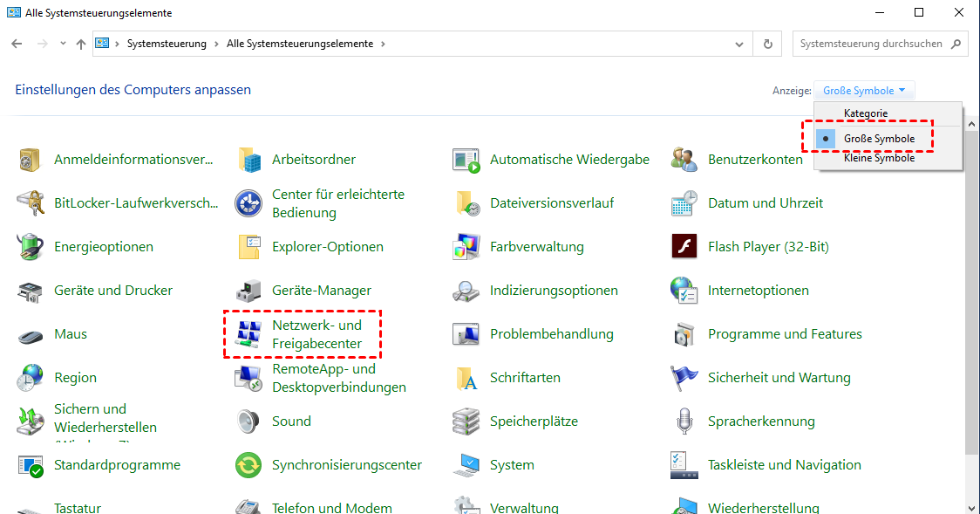Image resolution: width=980 pixels, height=514 pixels.
Task: Click the Geräte-Manager icon
Action: pos(248,291)
